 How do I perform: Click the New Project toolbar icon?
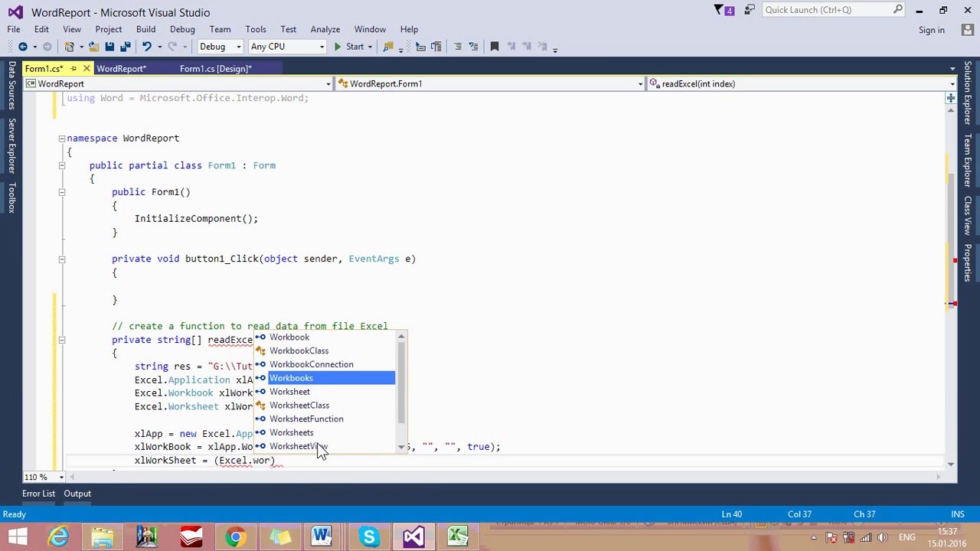(x=69, y=47)
